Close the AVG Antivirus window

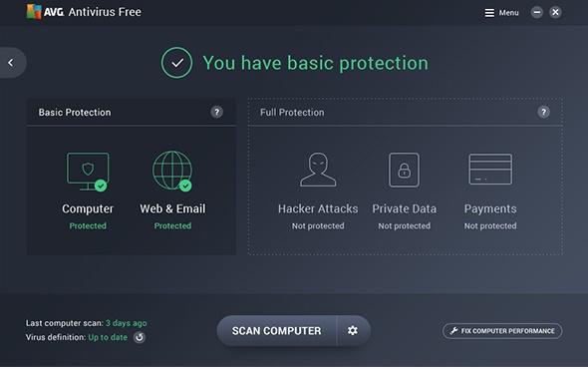pos(555,12)
